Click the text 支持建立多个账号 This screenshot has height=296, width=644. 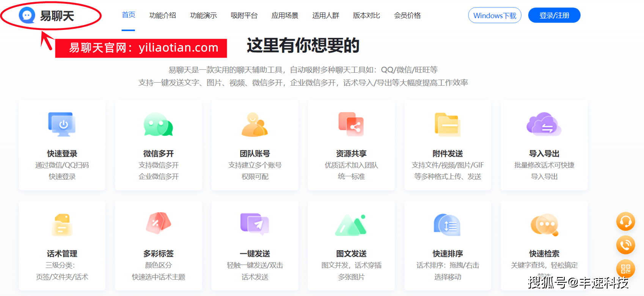[255, 165]
